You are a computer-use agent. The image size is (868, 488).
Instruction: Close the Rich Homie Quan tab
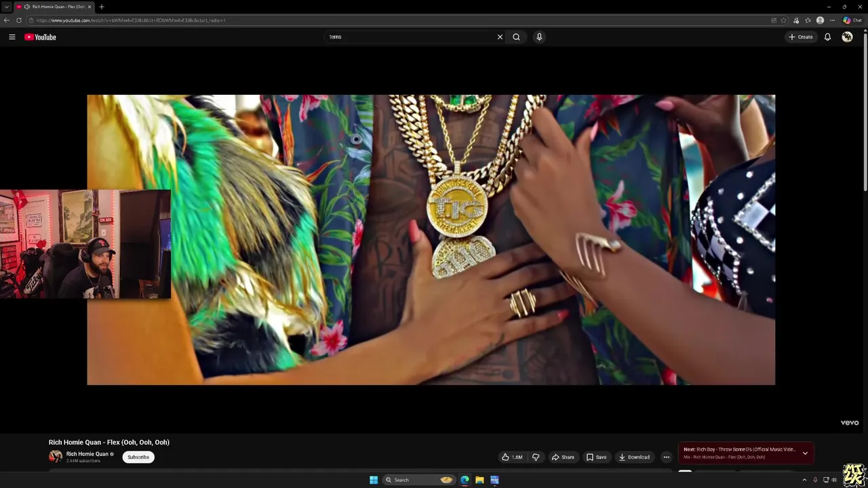coord(90,7)
